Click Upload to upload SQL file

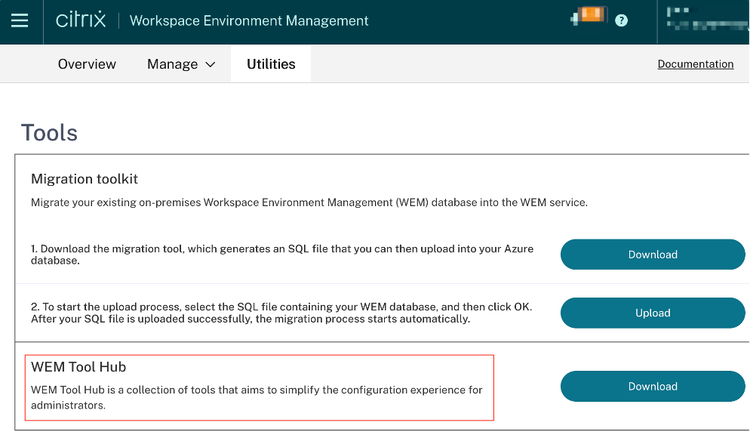(x=652, y=313)
